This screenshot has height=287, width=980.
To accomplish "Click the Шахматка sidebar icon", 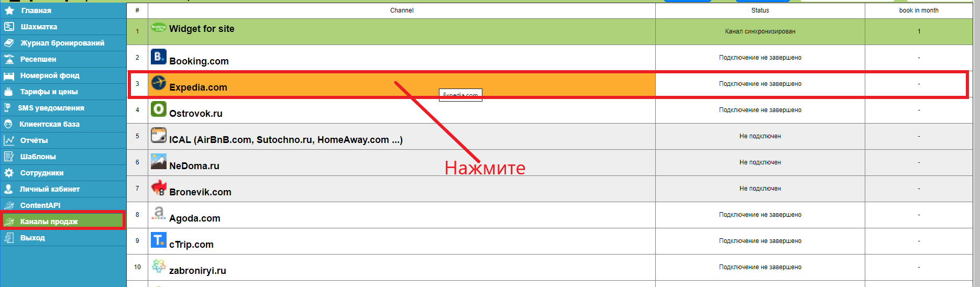I will point(9,27).
